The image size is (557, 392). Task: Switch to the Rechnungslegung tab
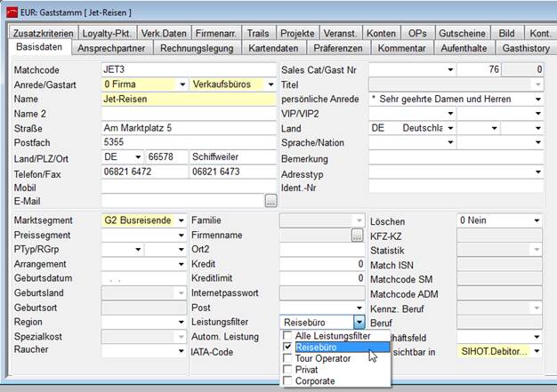click(x=197, y=48)
